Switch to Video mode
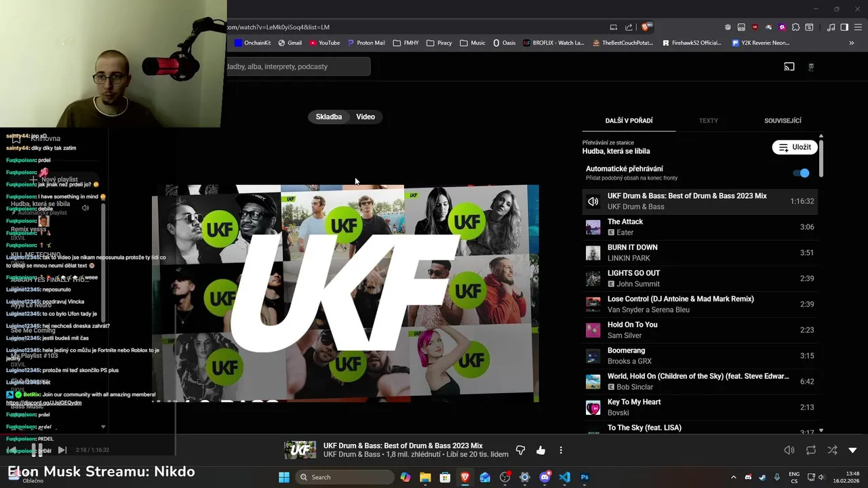Screen dimensions: 868x488 coord(366,117)
